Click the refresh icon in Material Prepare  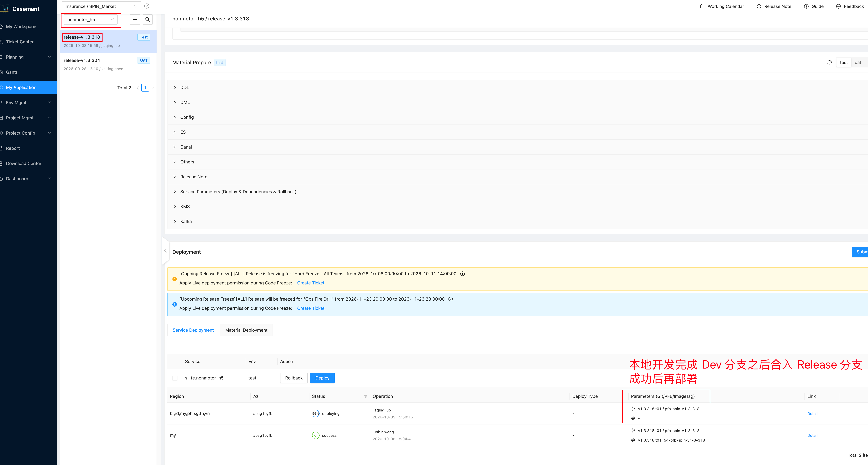[829, 63]
